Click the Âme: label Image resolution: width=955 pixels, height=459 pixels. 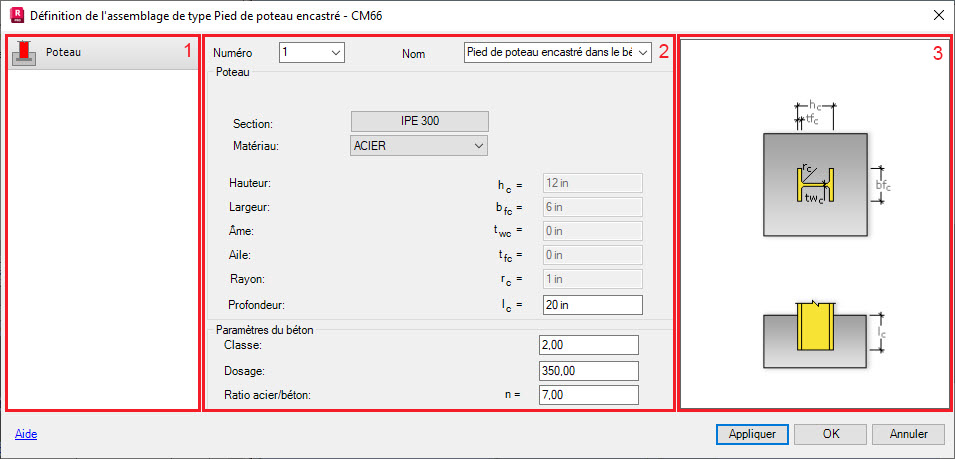click(242, 231)
